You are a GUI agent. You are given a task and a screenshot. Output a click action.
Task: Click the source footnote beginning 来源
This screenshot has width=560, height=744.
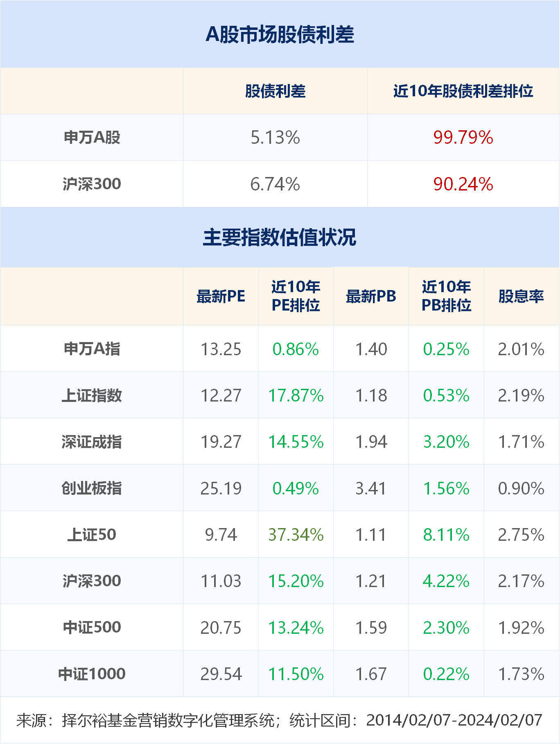point(279,720)
